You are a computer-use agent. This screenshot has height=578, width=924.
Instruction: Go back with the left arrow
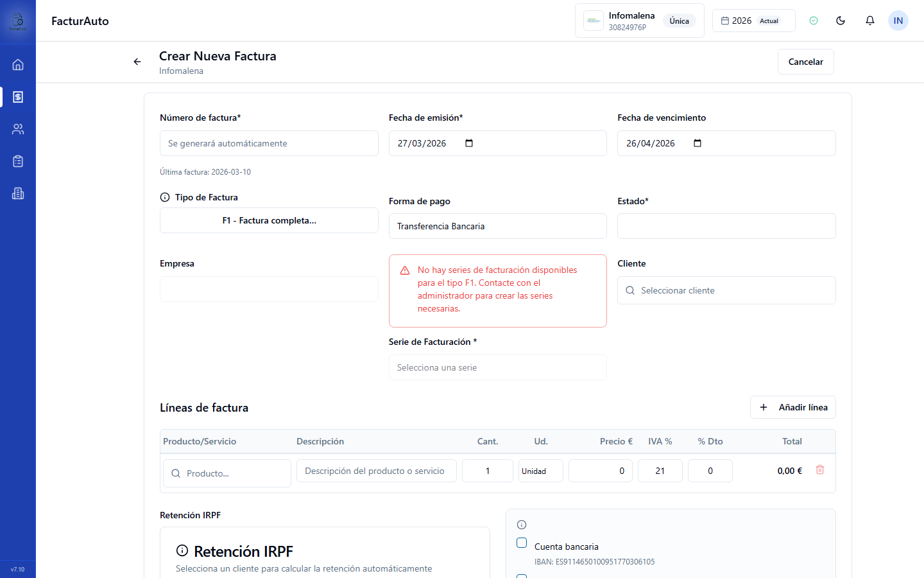(x=137, y=62)
